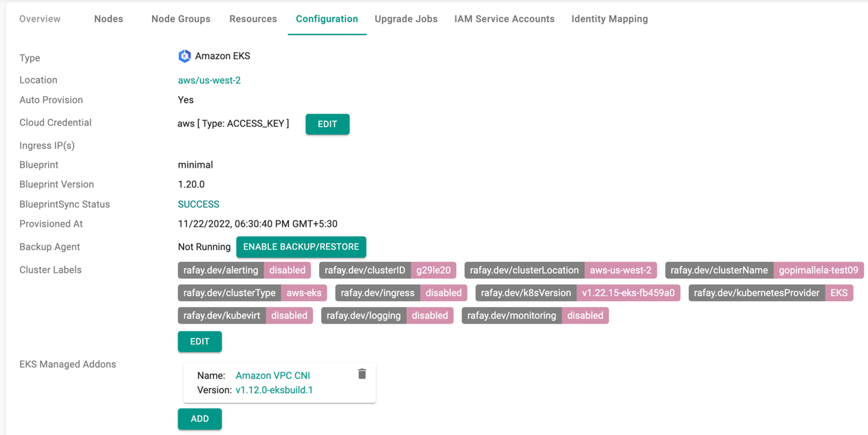Switch to the Identity Mapping tab

point(609,19)
